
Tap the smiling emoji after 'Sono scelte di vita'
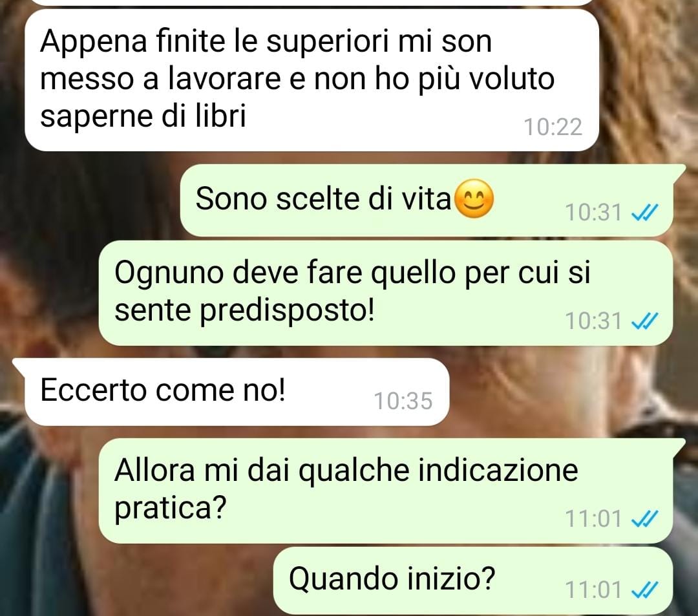[x=475, y=198]
